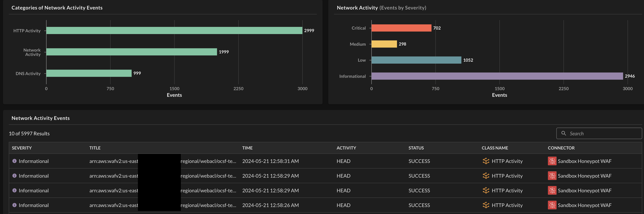The image size is (644, 214).
Task: Click the info icon in the 12:58:26 AM row
Action: (14, 205)
